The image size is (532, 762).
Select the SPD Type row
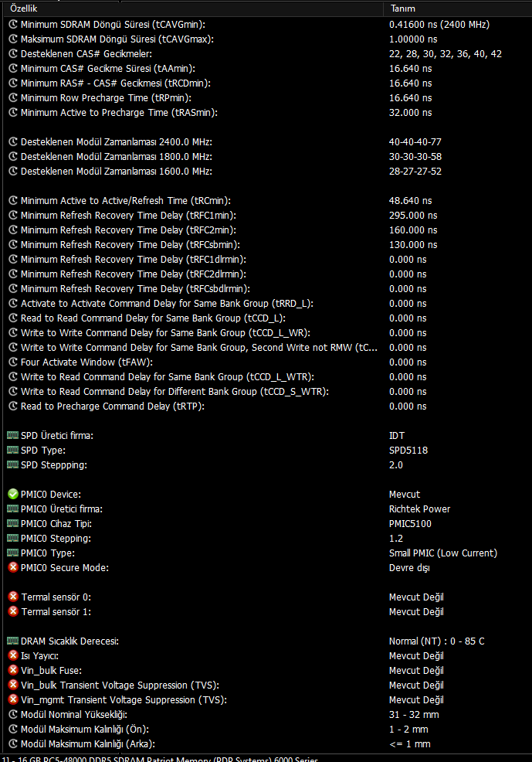tap(266, 450)
